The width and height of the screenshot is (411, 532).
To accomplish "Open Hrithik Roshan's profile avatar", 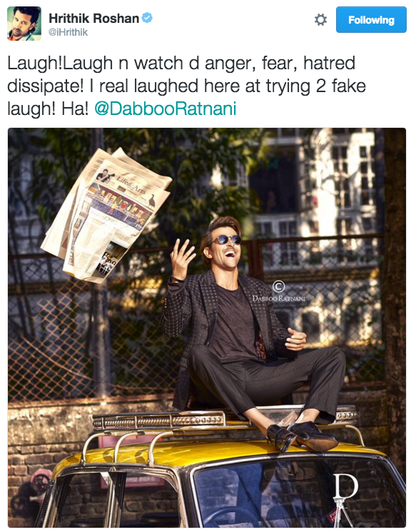I will [x=24, y=24].
